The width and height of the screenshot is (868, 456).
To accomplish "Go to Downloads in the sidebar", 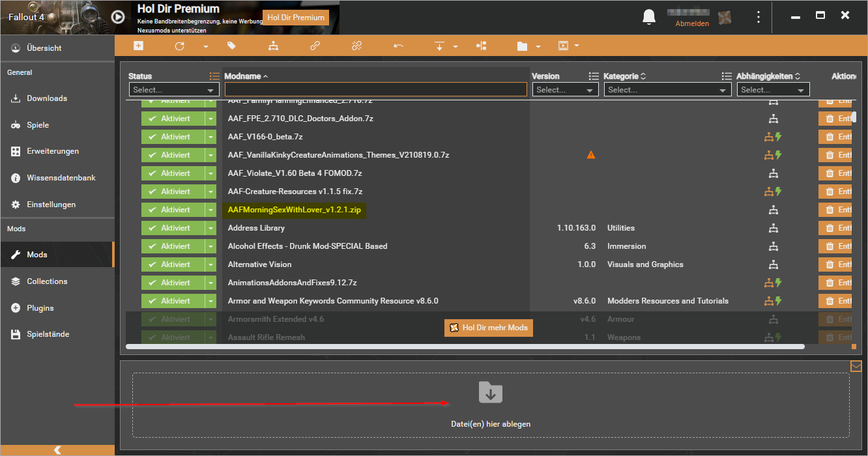I will [57, 98].
